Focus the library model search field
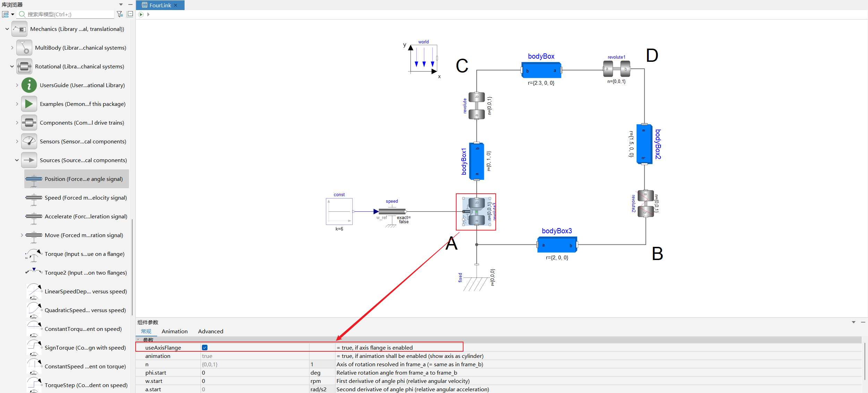The width and height of the screenshot is (868, 393). 66,14
